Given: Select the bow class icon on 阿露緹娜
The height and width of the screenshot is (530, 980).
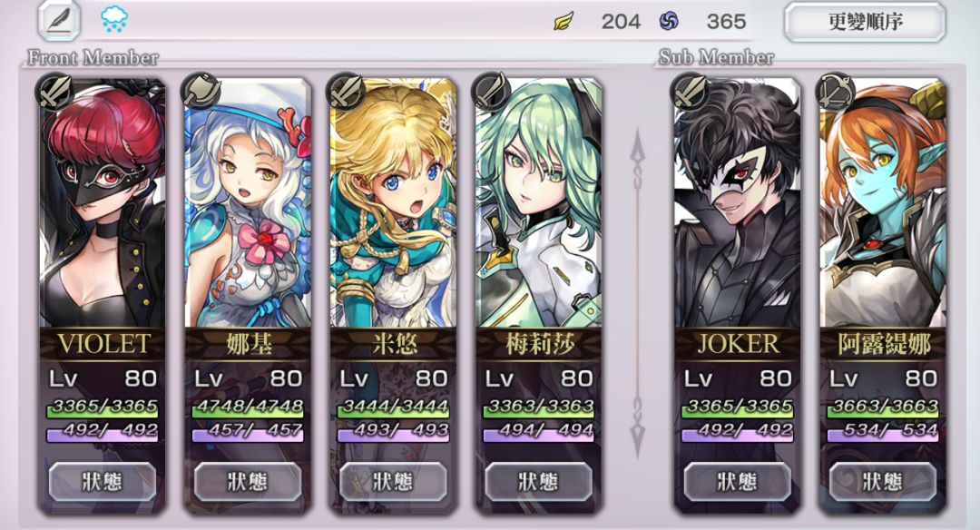Looking at the screenshot, I should tap(836, 92).
